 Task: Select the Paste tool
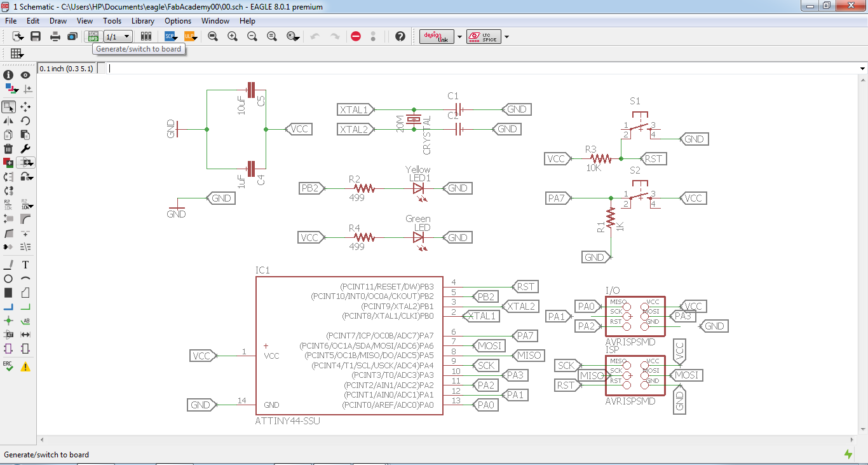point(25,135)
